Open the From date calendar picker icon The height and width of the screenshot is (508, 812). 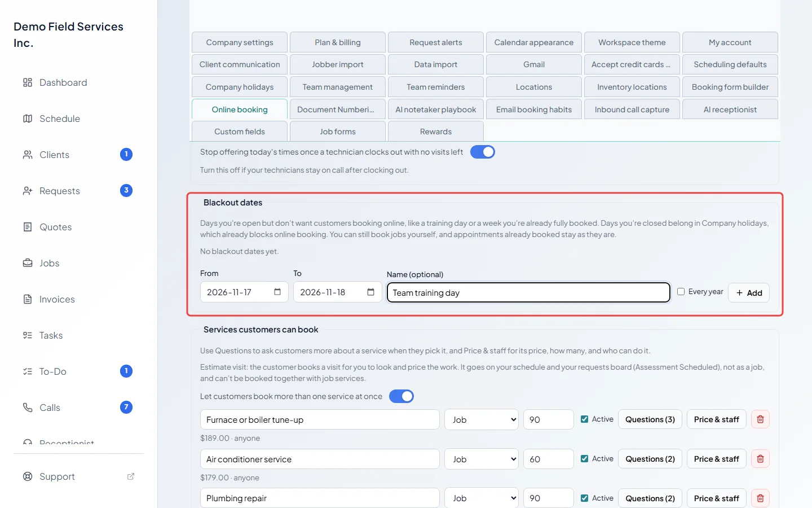point(277,292)
